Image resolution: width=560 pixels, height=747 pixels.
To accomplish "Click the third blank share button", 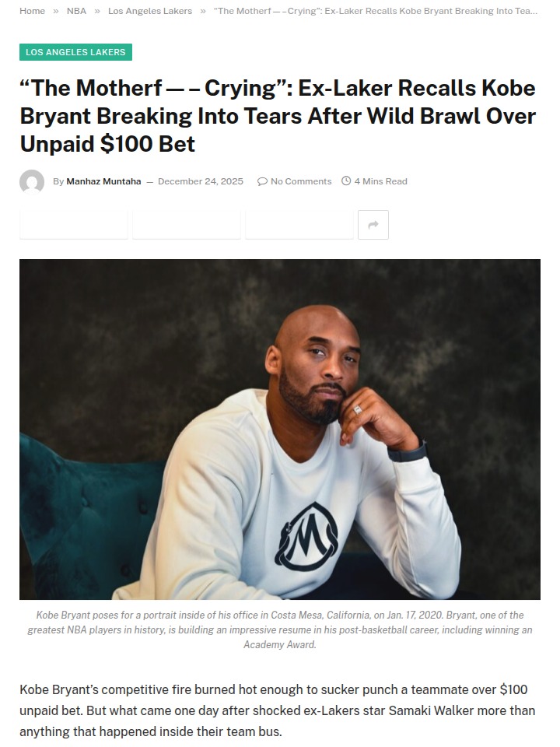I will (299, 224).
